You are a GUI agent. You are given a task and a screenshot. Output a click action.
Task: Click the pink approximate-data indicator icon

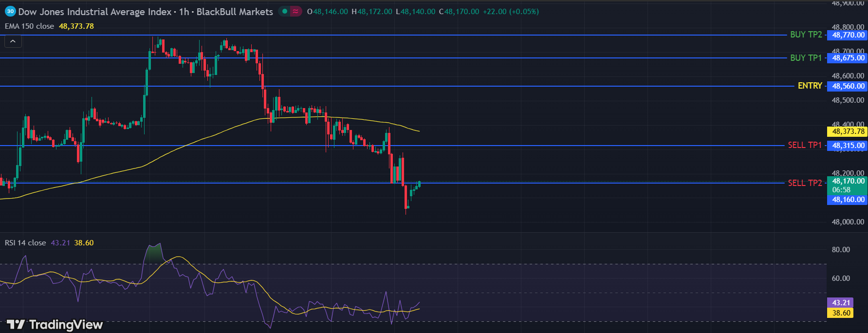click(x=295, y=11)
